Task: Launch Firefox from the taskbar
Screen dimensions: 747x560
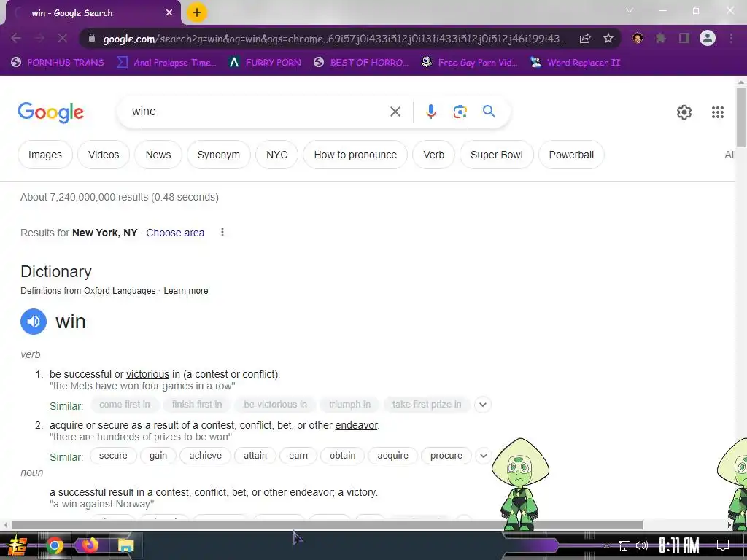Action: pyautogui.click(x=90, y=545)
